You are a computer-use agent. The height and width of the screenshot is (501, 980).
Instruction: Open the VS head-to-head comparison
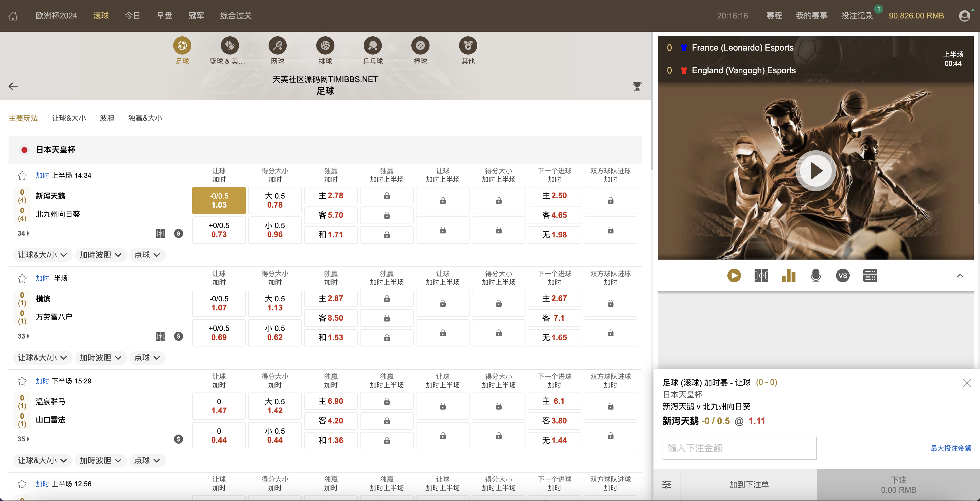point(843,275)
